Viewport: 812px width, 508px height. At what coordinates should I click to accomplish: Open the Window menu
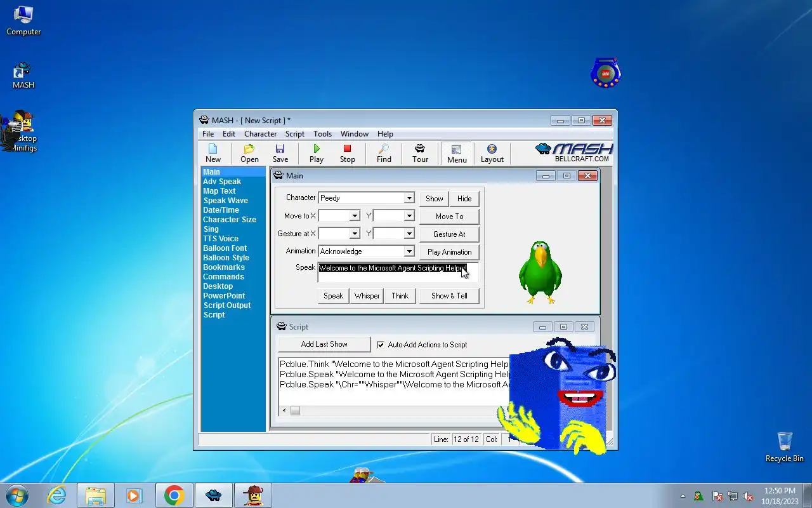coord(355,134)
